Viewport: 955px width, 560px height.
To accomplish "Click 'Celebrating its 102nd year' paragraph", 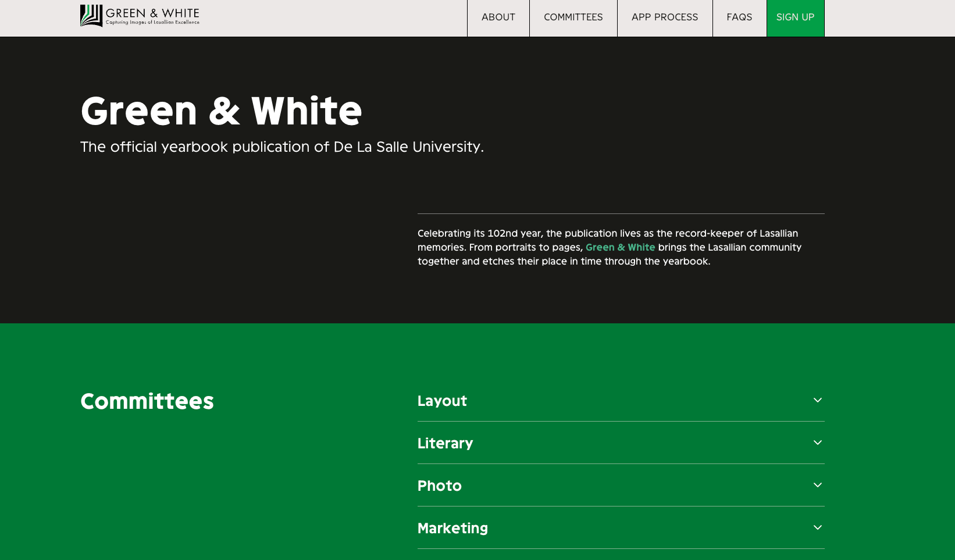I will coord(610,247).
